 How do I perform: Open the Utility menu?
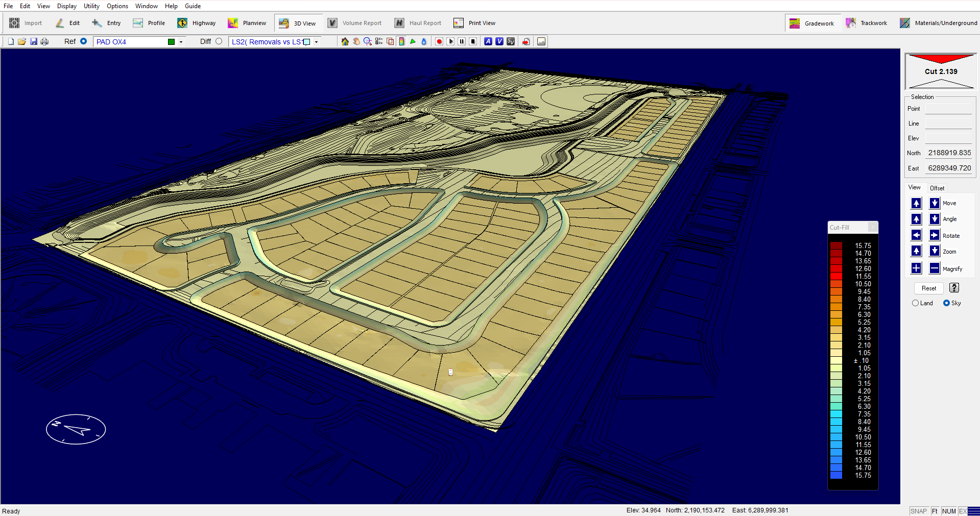(x=91, y=6)
